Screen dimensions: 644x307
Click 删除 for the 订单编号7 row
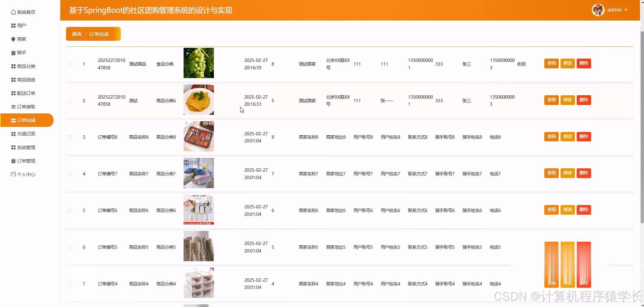[x=584, y=173]
